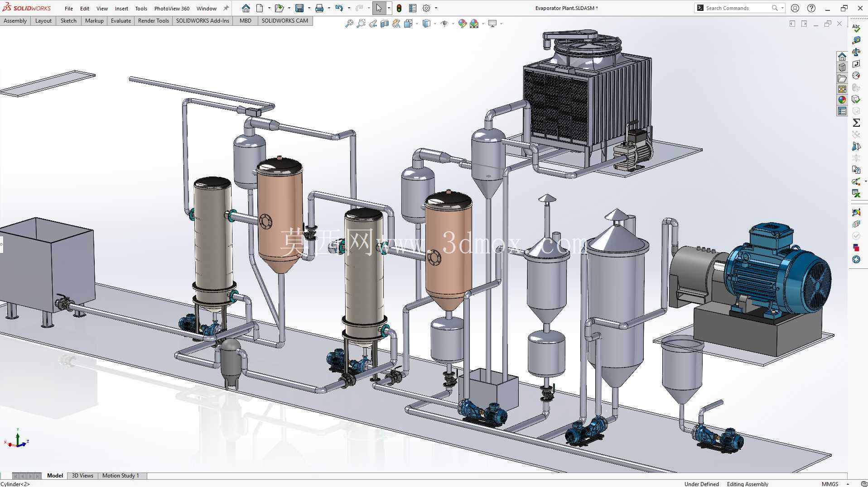Save the assembly with the floppy disk icon

(x=299, y=8)
